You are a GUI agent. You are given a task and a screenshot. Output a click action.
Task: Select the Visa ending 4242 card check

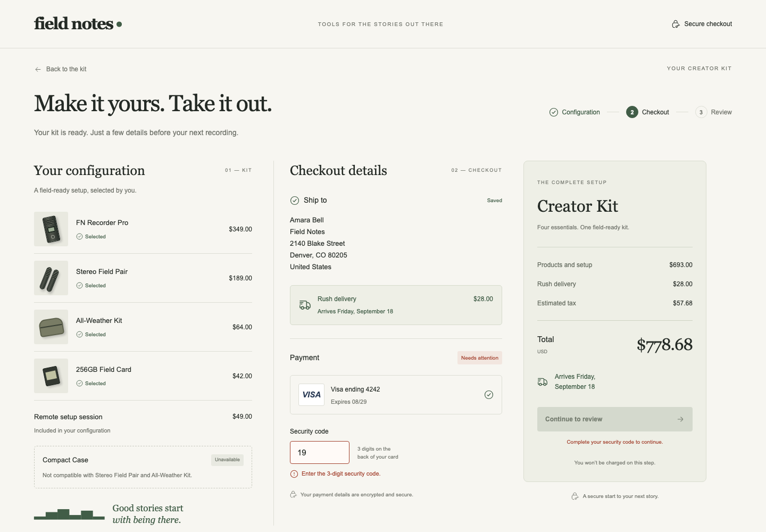pos(489,395)
